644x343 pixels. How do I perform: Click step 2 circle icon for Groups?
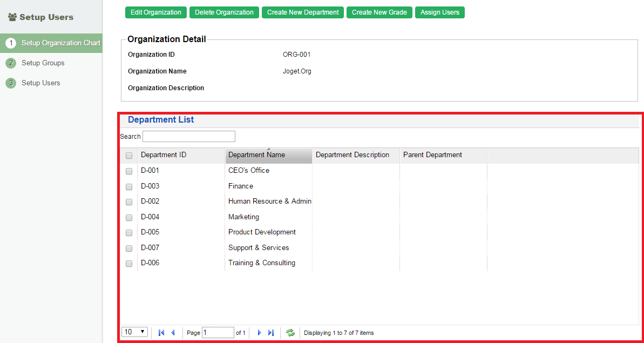11,63
